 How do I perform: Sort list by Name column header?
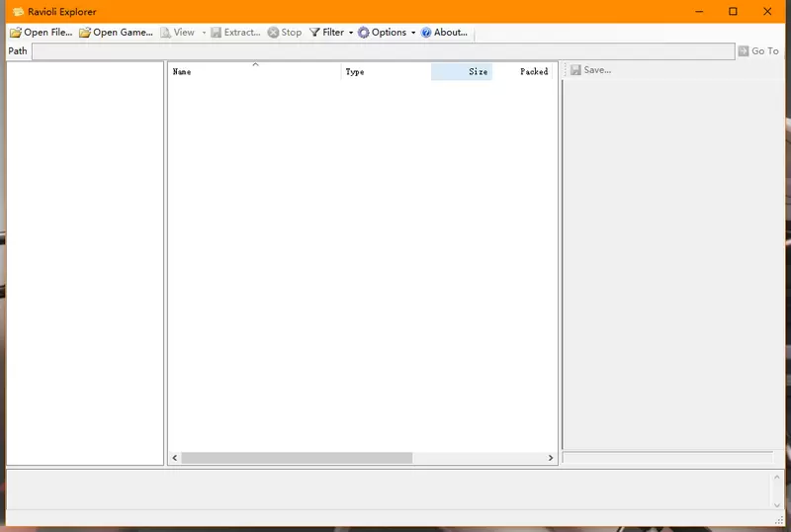point(254,71)
